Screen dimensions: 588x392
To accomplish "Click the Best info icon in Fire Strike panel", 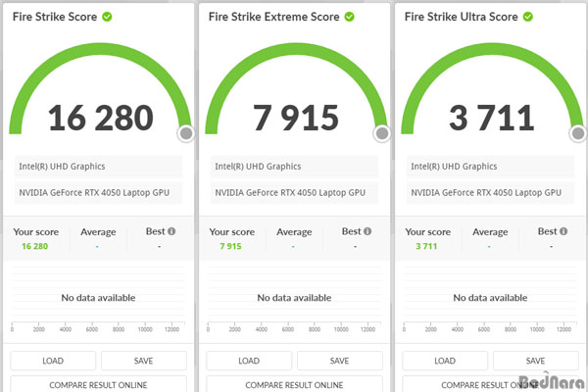I will (171, 231).
